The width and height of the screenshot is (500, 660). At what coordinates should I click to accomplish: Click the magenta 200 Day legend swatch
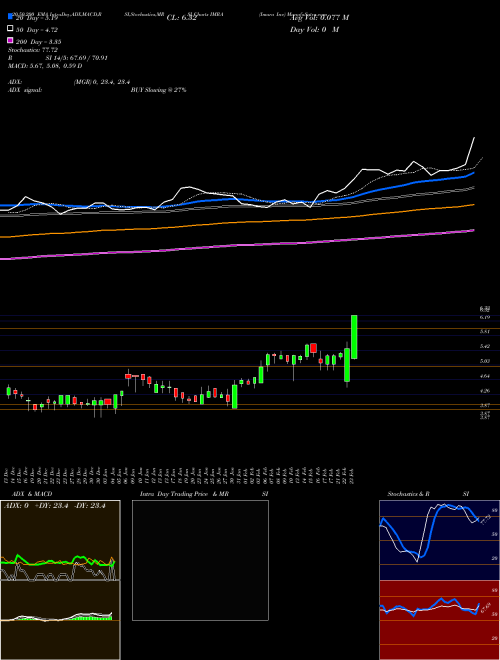coord(10,40)
